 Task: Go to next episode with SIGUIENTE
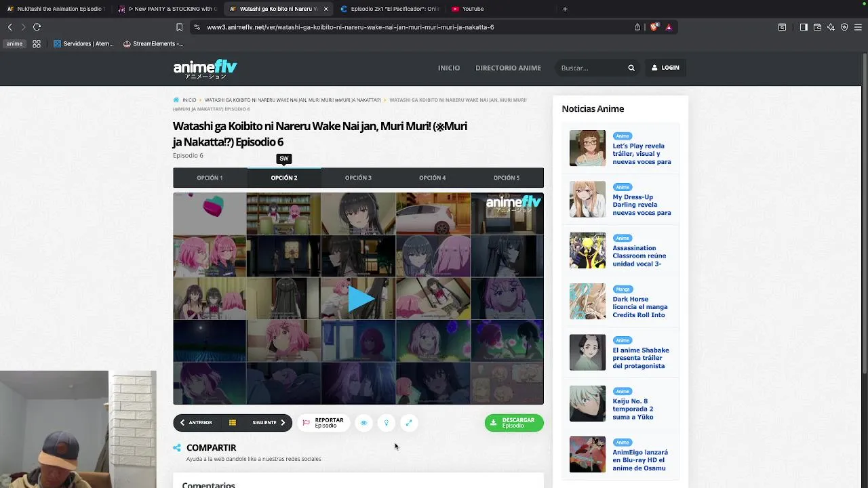click(x=269, y=422)
